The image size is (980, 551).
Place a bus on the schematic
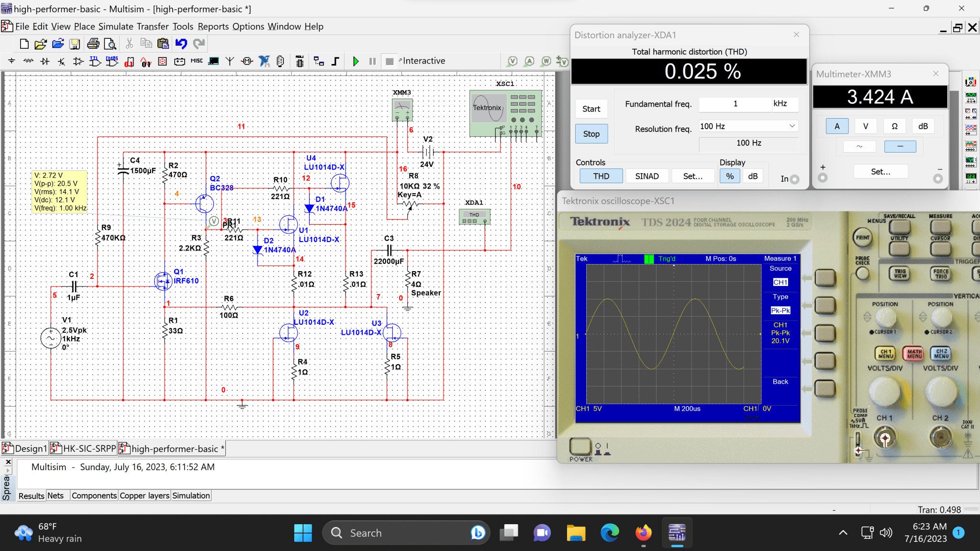point(335,61)
